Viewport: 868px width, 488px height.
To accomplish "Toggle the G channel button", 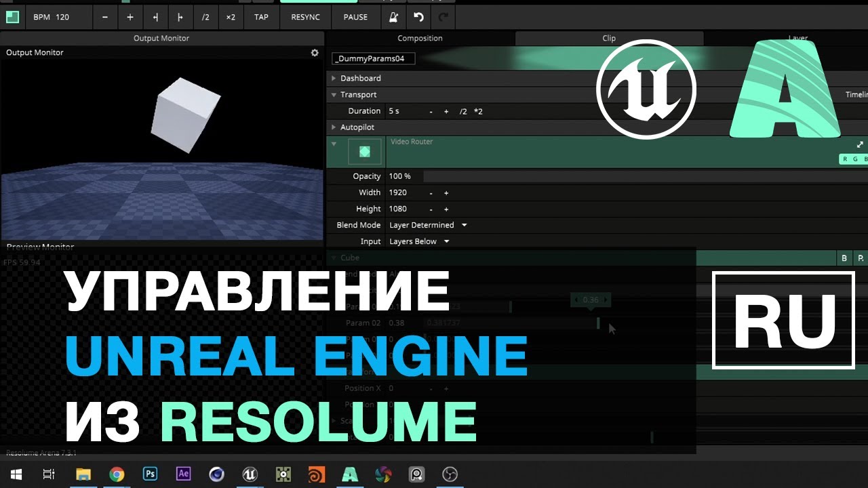I will [x=856, y=159].
